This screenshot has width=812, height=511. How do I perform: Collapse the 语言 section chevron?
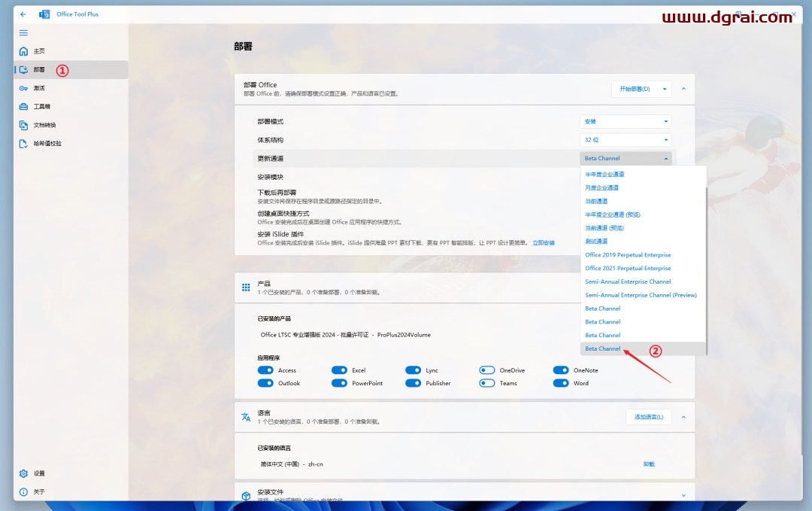[683, 417]
